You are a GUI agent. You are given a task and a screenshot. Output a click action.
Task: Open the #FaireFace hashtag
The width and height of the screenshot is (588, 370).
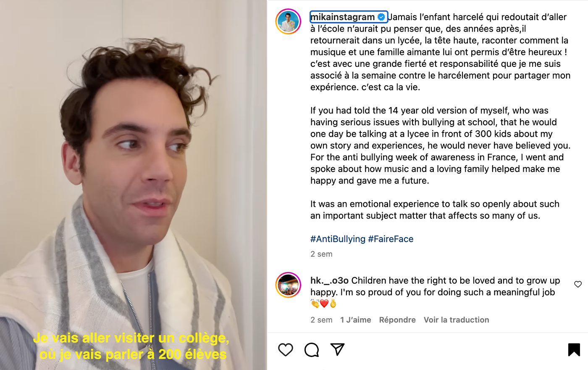[x=391, y=239]
